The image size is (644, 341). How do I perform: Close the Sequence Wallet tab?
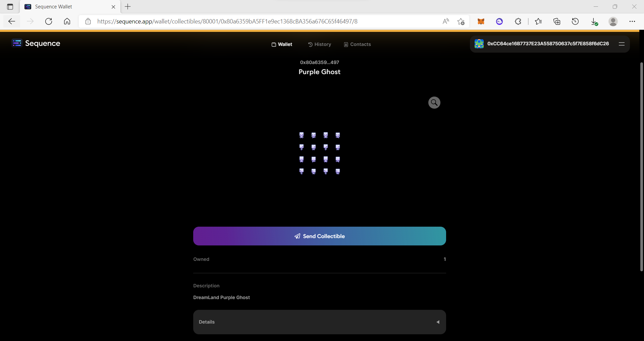(x=113, y=7)
